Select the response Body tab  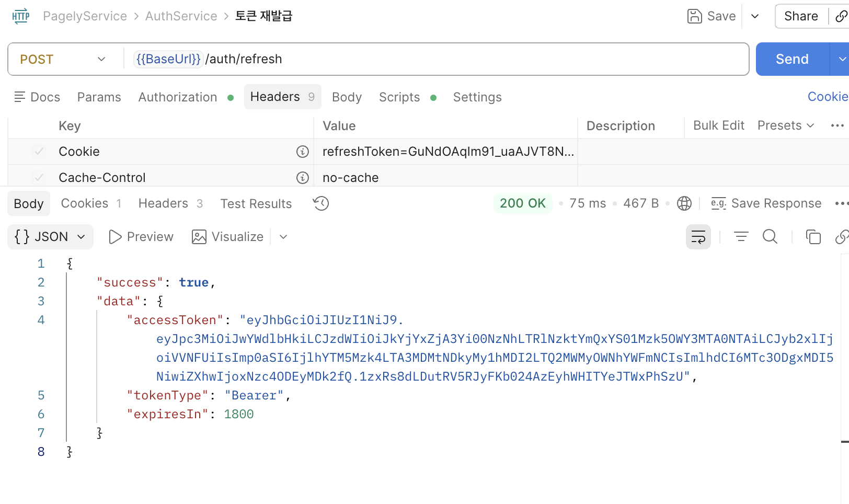pos(29,203)
